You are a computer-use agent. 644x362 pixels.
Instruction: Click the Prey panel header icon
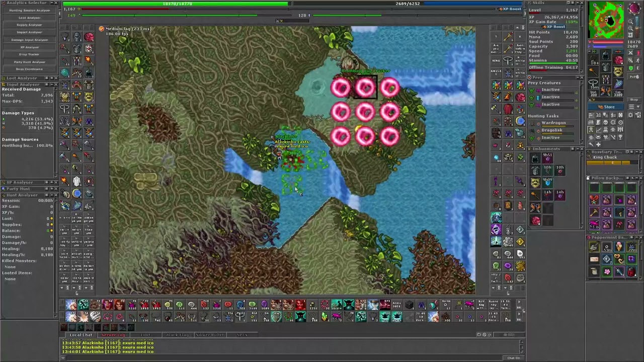coord(529,77)
